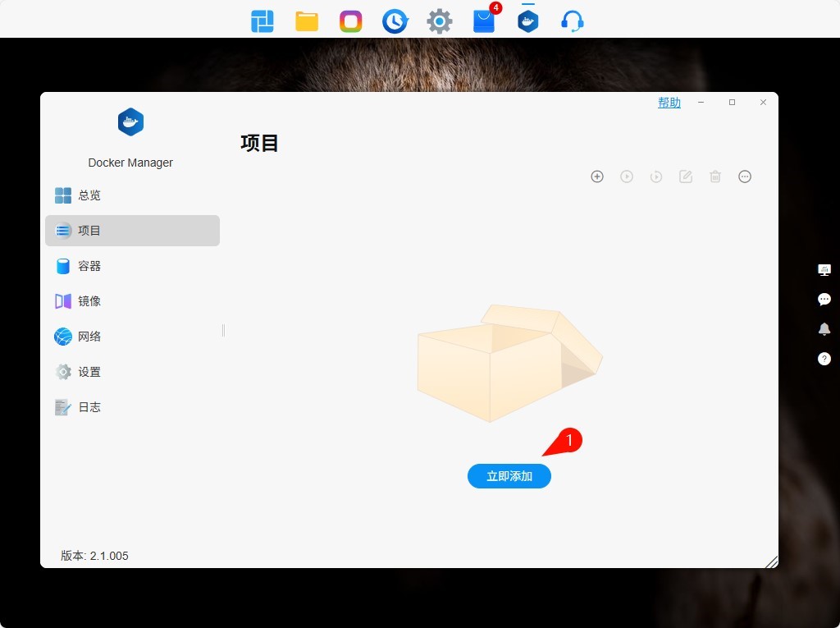Open the app store bag icon with badge
The image size is (840, 628).
(485, 21)
